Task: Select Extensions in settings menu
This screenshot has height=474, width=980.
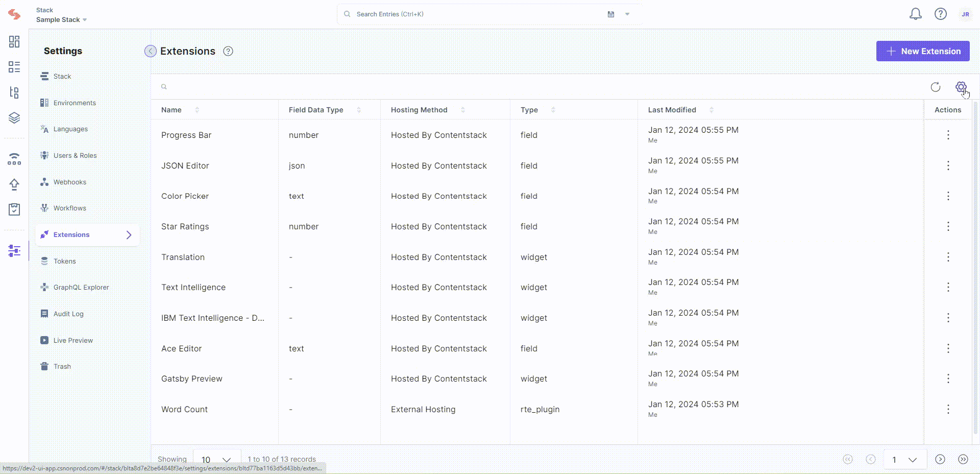Action: (x=87, y=234)
